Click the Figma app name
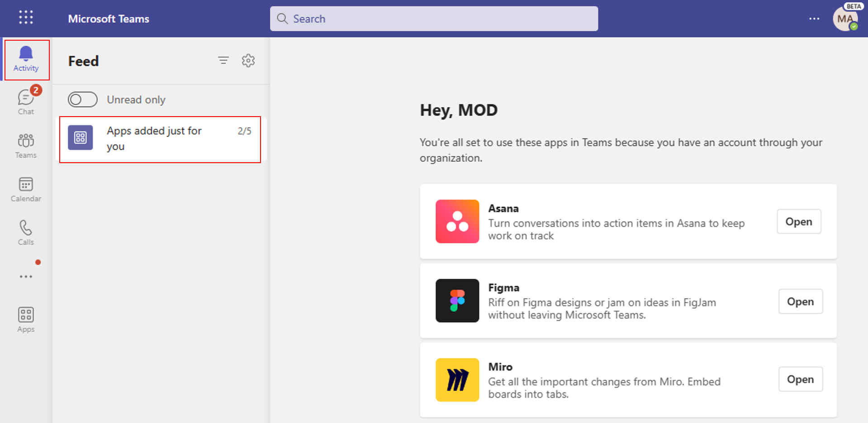The image size is (868, 423). point(504,288)
